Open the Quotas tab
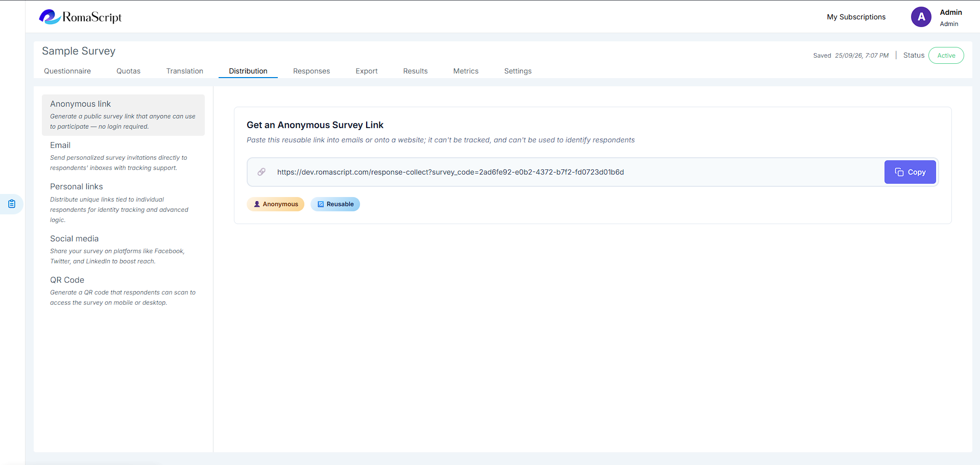The width and height of the screenshot is (980, 465). coord(128,71)
